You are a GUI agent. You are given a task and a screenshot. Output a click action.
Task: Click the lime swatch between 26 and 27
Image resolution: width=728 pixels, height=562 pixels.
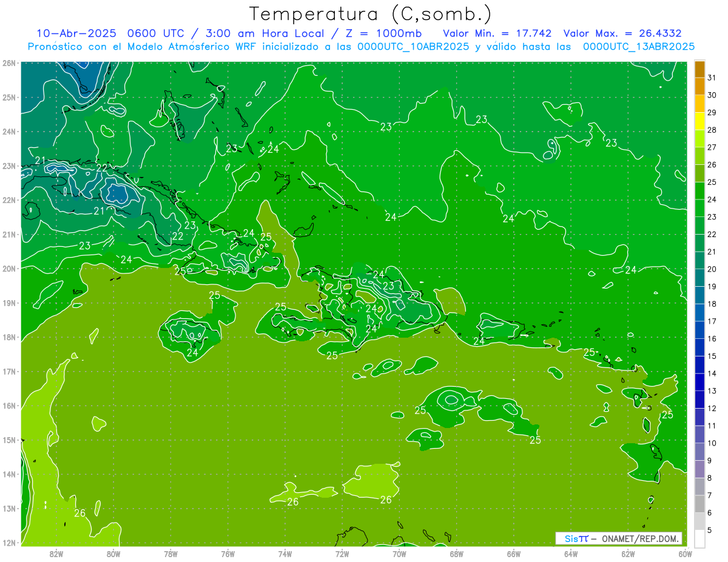[x=699, y=156]
